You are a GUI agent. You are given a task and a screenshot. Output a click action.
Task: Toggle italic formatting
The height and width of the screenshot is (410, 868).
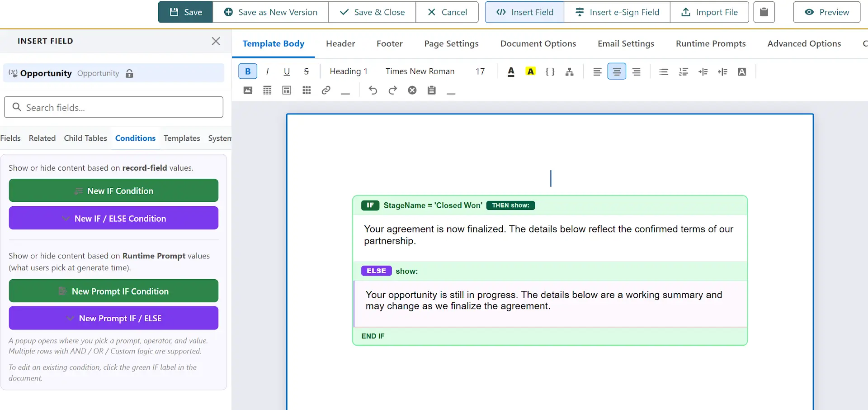click(267, 72)
